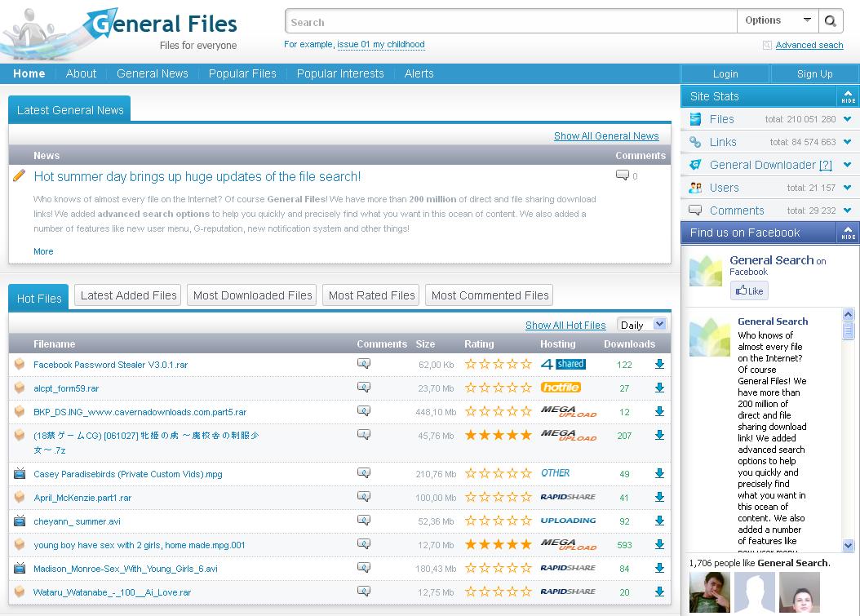860x616 pixels.
Task: Click Facebook widget scrollbar down arrow
Action: pyautogui.click(x=849, y=545)
